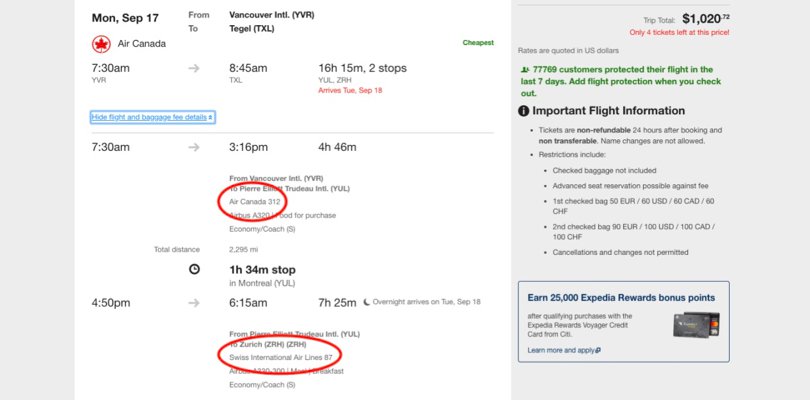The height and width of the screenshot is (400, 810).
Task: Click the arrow between 7:30am and 8:45am
Action: click(194, 68)
